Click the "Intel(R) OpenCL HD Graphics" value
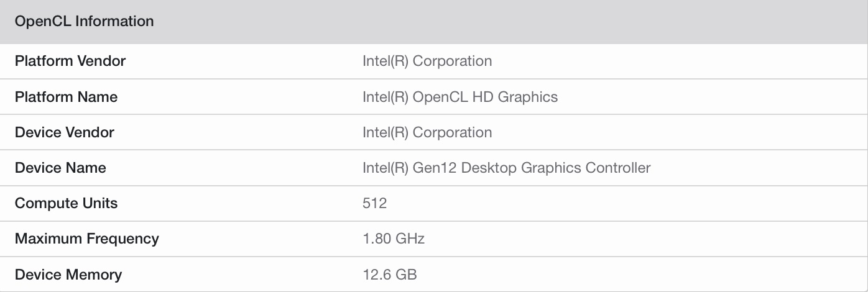The width and height of the screenshot is (868, 292). [460, 97]
